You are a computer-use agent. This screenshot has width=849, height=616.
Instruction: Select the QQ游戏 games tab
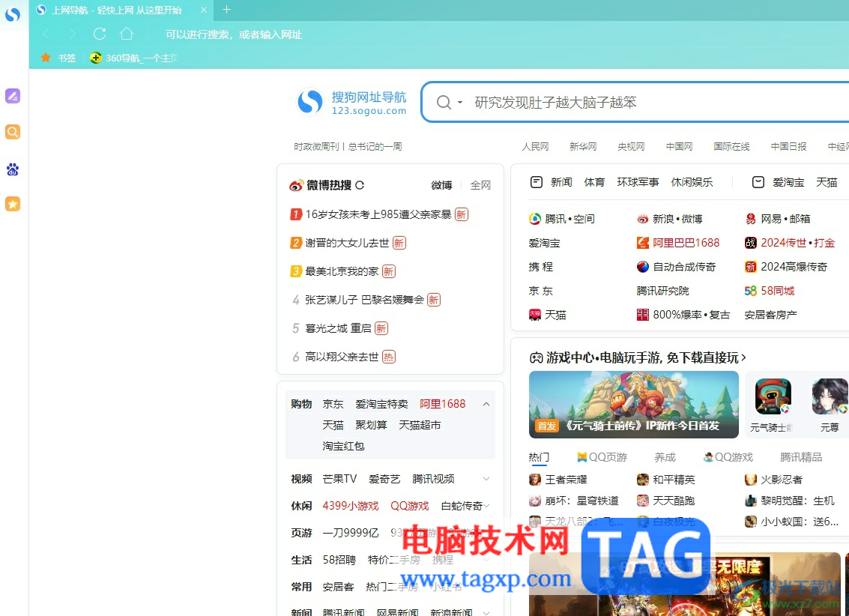tap(728, 457)
